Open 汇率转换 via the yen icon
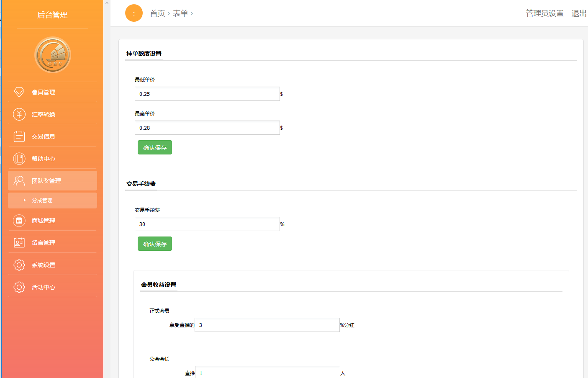The image size is (588, 378). pyautogui.click(x=19, y=114)
